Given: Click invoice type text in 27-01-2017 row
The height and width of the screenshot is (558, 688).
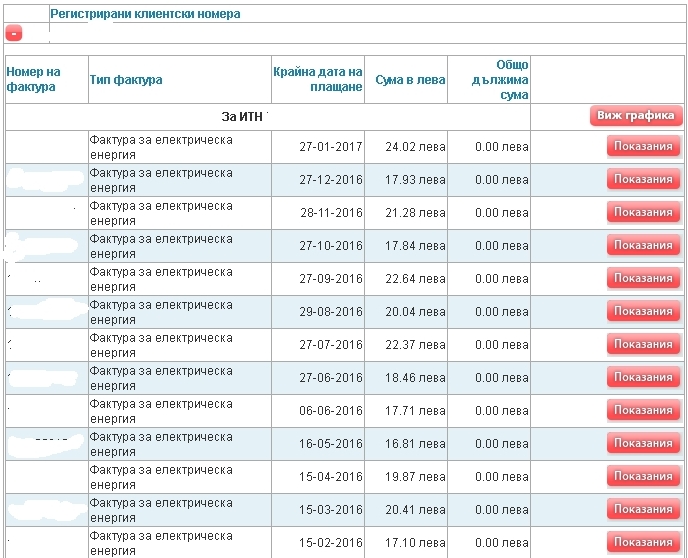Looking at the screenshot, I should (161, 147).
